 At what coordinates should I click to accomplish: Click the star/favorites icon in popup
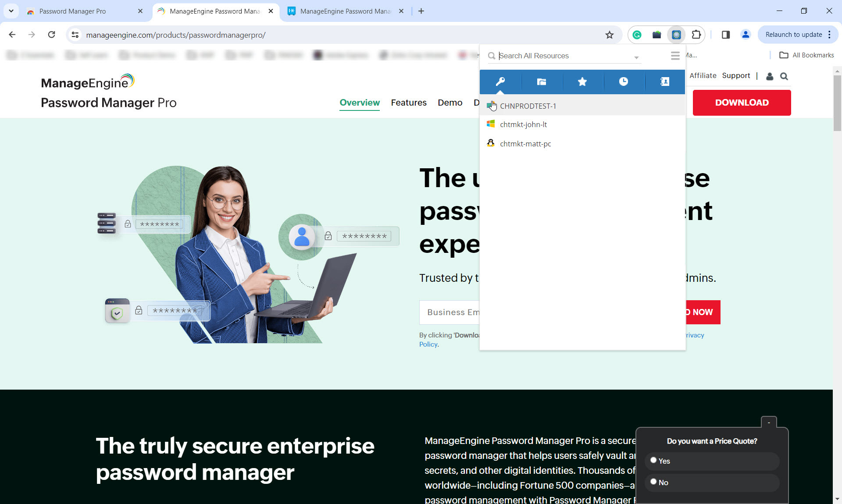pyautogui.click(x=582, y=82)
